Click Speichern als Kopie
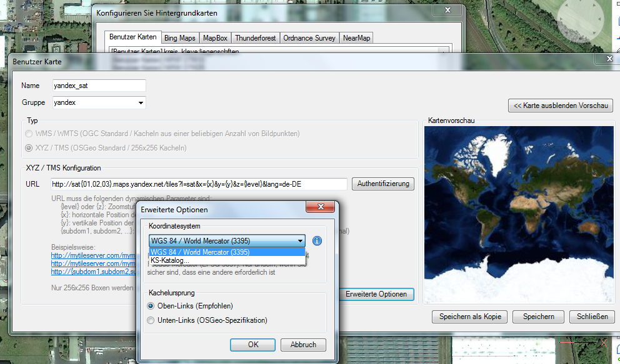Viewport: 620px width, 364px height. (469, 317)
